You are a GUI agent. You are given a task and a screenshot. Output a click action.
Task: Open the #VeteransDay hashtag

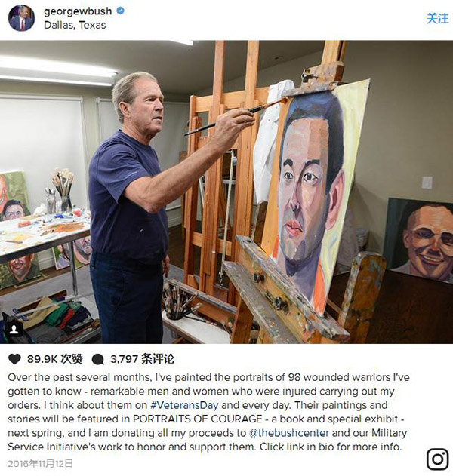click(x=184, y=405)
